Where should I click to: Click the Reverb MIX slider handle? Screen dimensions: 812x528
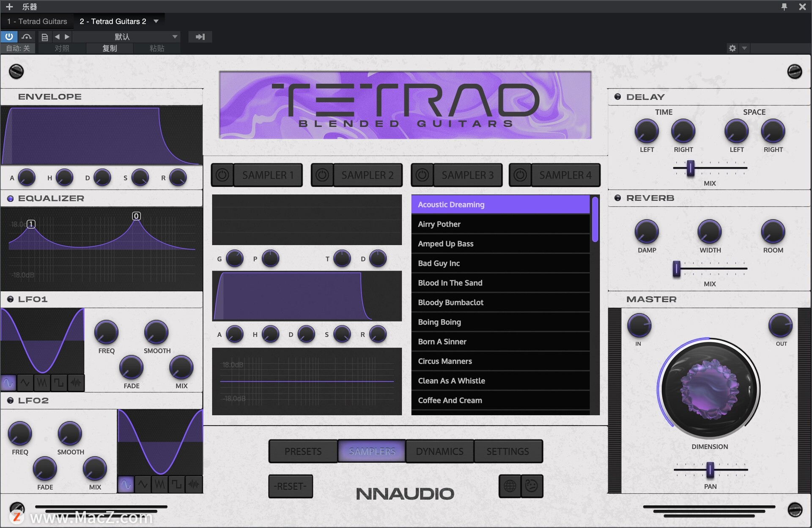click(x=677, y=268)
